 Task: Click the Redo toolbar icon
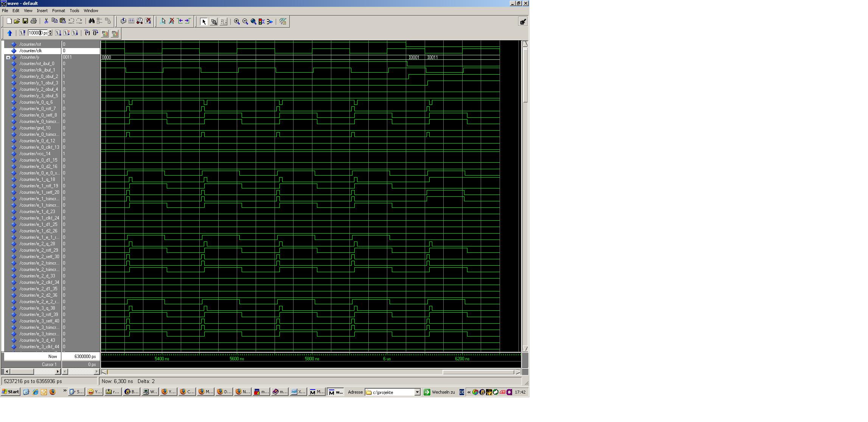tap(79, 21)
